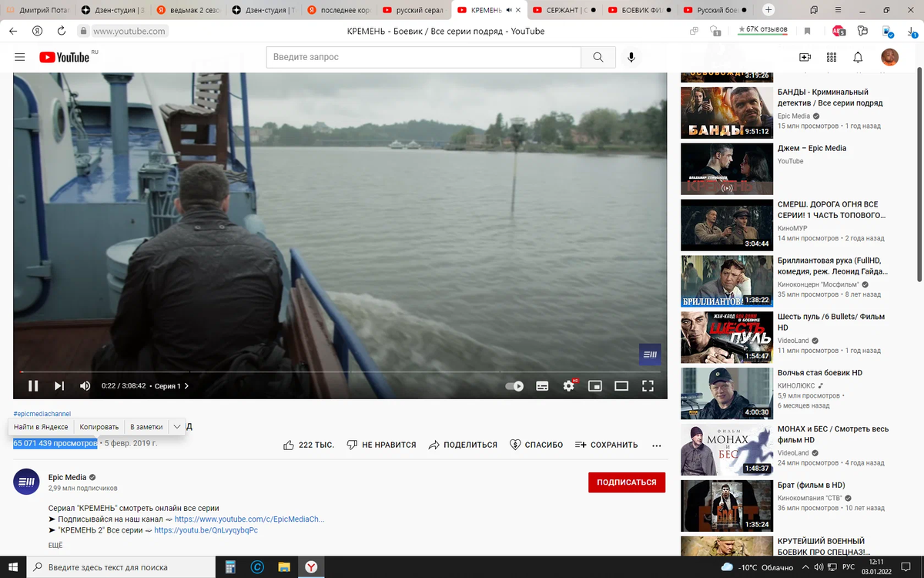Open new browser tab plus button
Image resolution: width=924 pixels, height=578 pixels.
[x=768, y=10]
